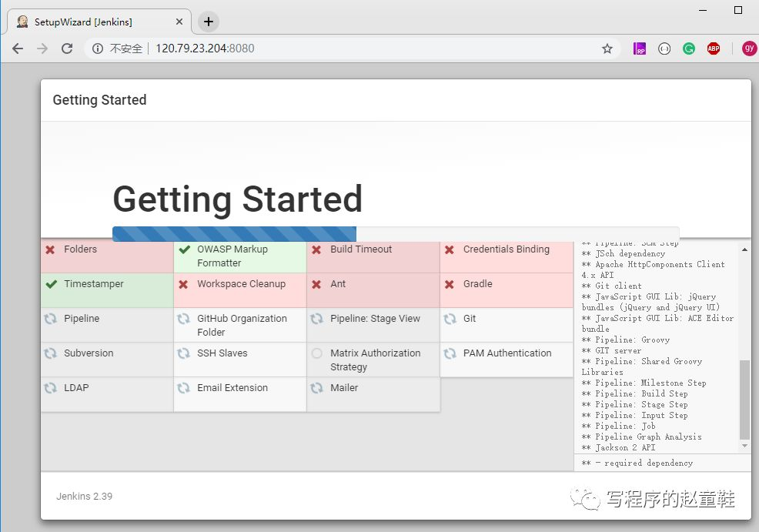This screenshot has width=759, height=532.
Task: Click the spinner icon beside SSH Slaves
Action: (183, 353)
